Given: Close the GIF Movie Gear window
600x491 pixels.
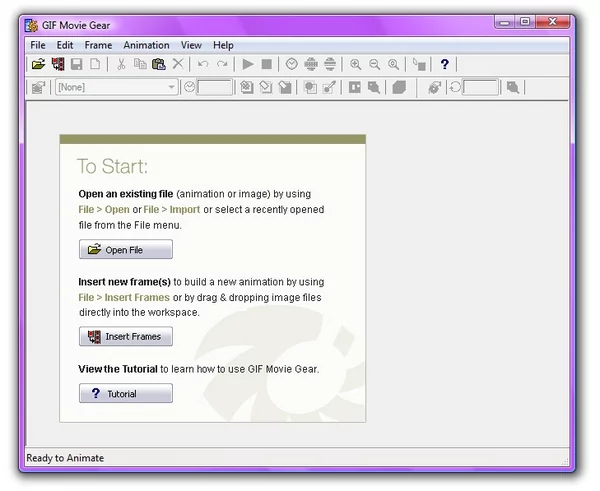Looking at the screenshot, I should [x=552, y=22].
